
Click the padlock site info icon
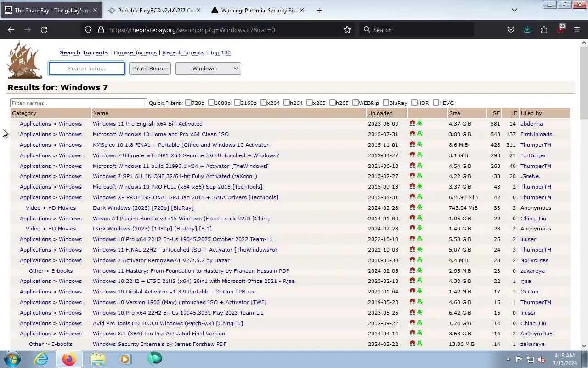click(x=101, y=29)
